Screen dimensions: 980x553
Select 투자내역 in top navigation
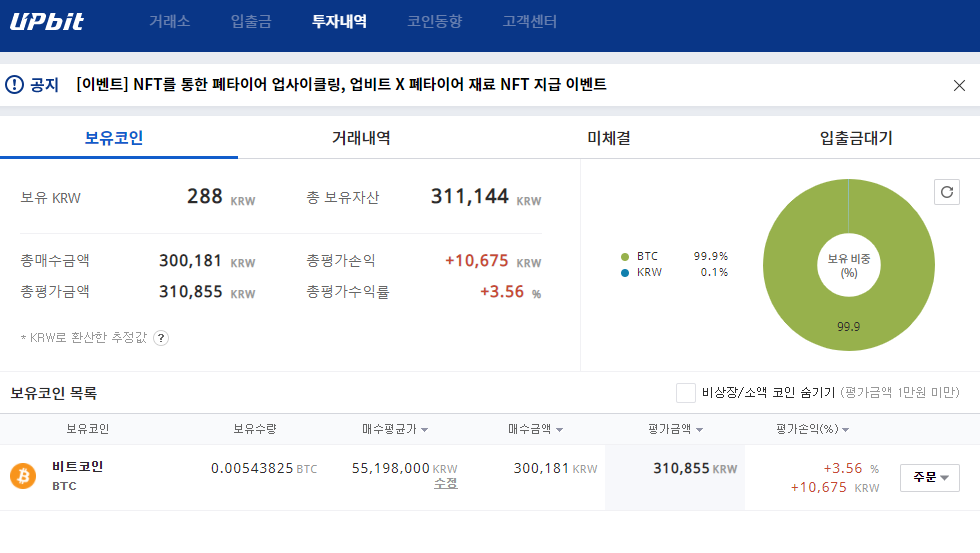click(339, 21)
